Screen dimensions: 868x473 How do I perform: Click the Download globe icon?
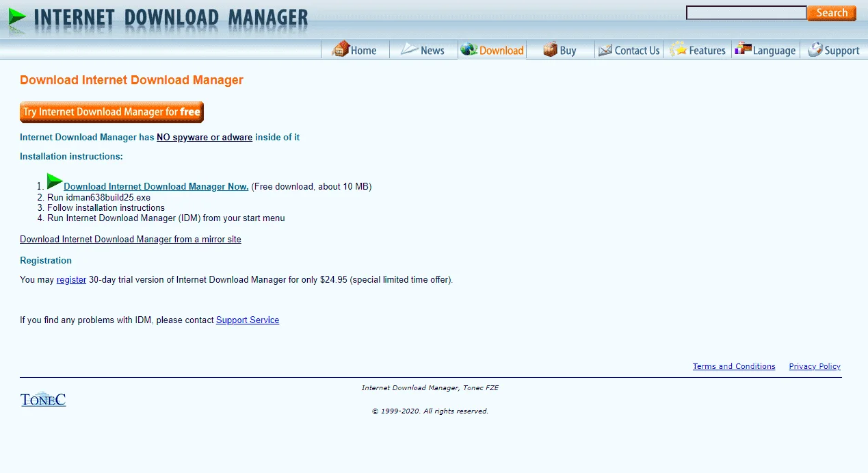(x=469, y=49)
